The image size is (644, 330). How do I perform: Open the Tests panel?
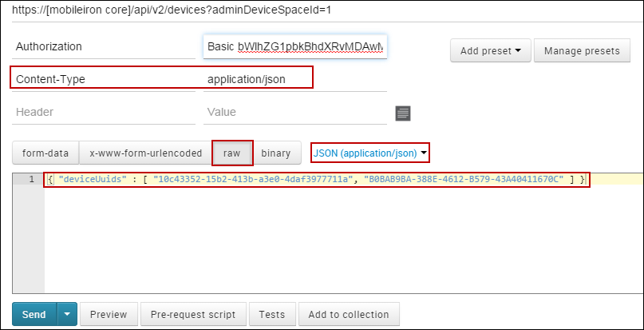pos(272,315)
